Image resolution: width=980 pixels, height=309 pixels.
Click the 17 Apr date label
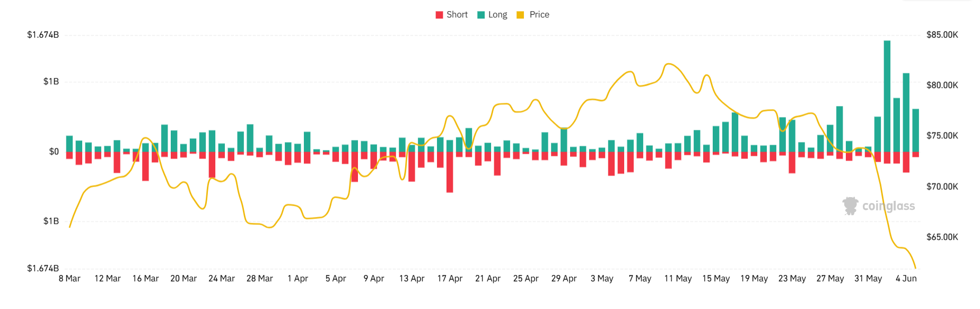pyautogui.click(x=450, y=279)
